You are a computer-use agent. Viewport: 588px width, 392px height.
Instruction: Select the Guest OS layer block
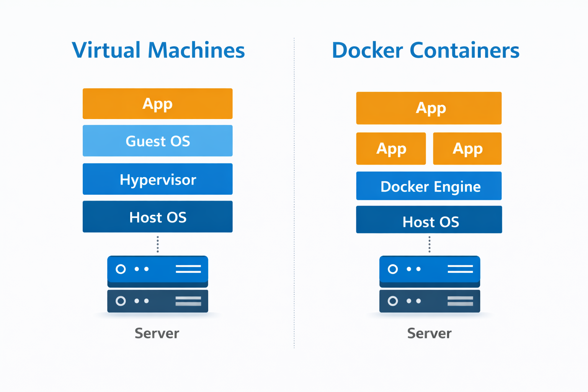[157, 141]
